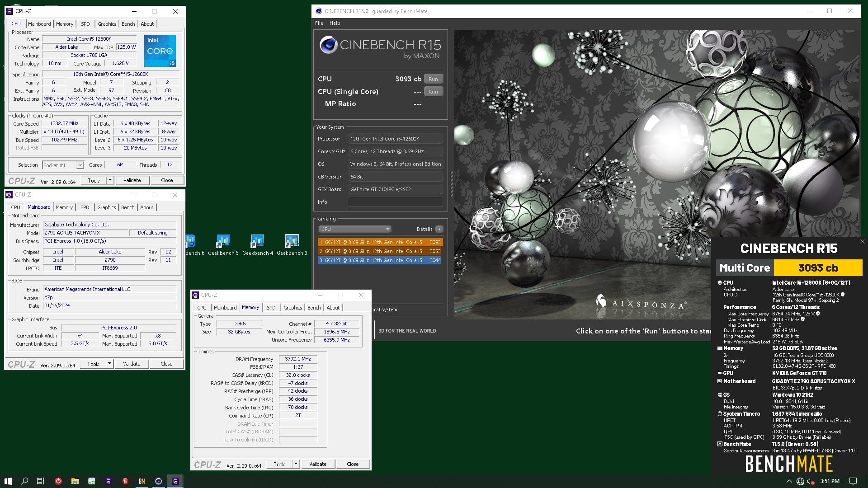Screen dimensions: 868x488
Task: Select the ranking entry scoring 3053
Action: point(380,251)
